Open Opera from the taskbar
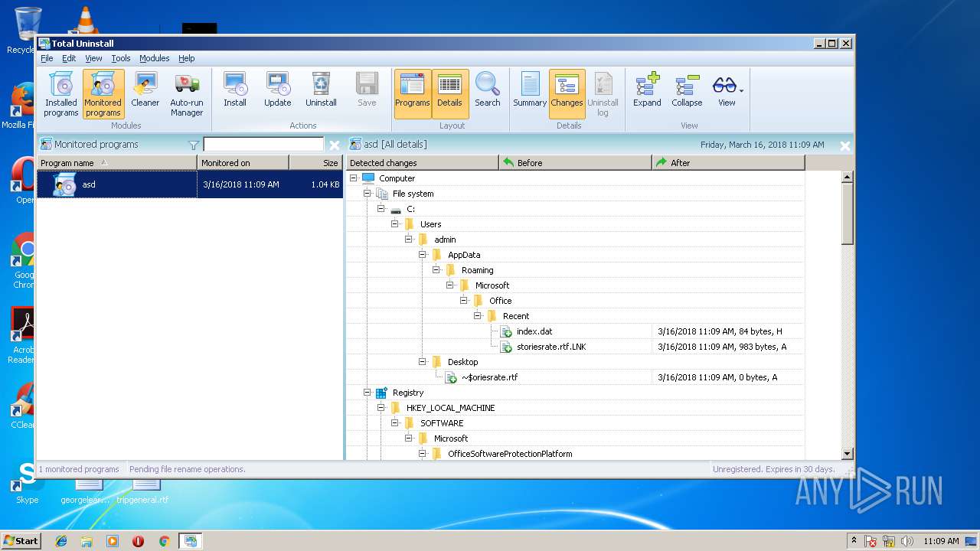The image size is (980, 551). coord(138,541)
